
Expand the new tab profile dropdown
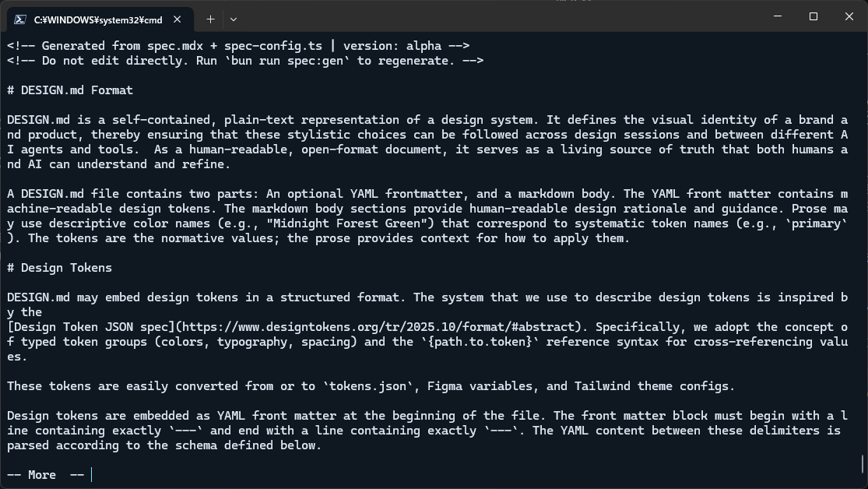point(234,19)
